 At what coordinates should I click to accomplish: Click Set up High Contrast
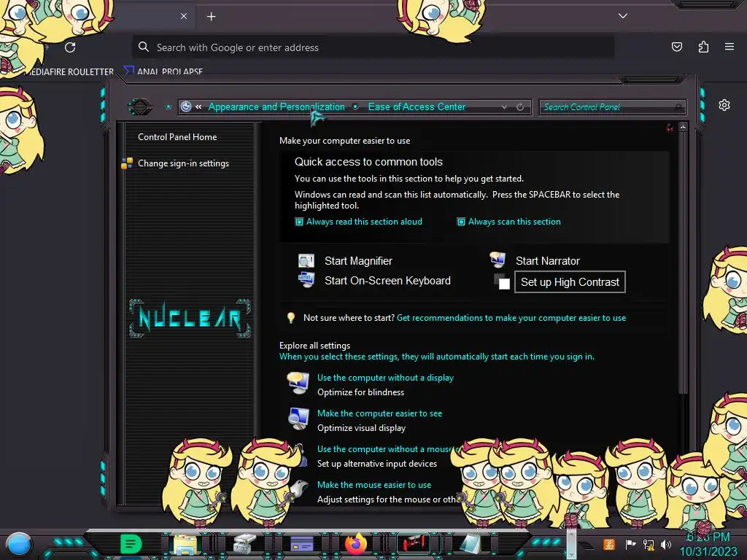pos(570,282)
